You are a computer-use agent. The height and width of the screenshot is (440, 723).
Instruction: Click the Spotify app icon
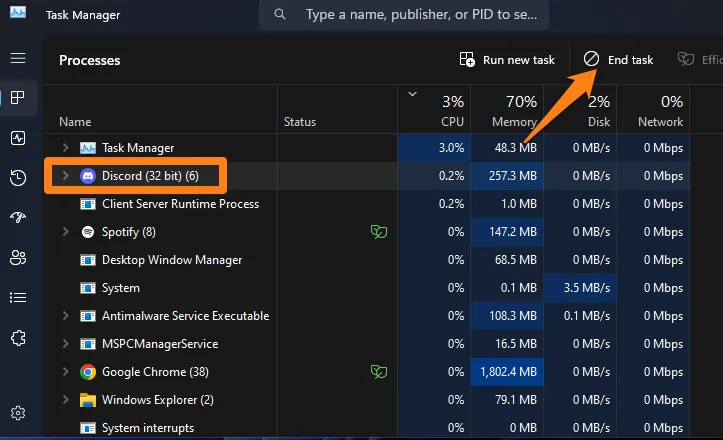click(88, 232)
